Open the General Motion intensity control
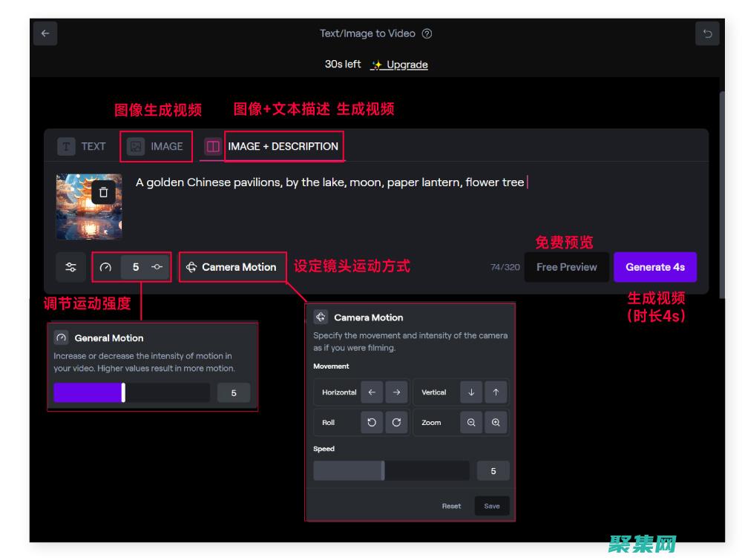 tap(131, 267)
